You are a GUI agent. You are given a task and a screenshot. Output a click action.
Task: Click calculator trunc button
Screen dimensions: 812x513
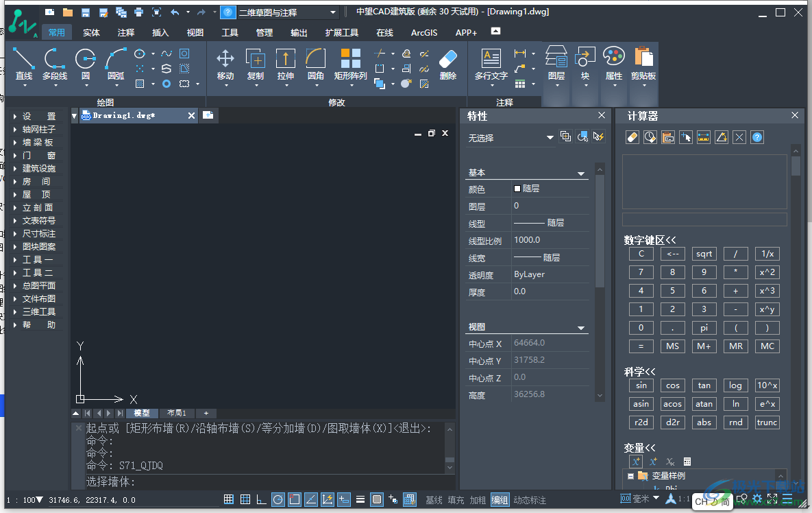pyautogui.click(x=767, y=422)
